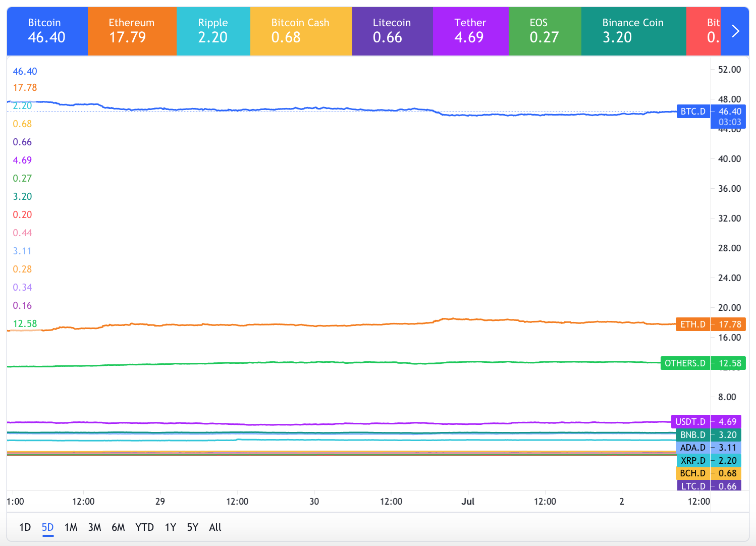Choose the Litecoin dominance tile
The image size is (756, 546).
click(x=392, y=31)
